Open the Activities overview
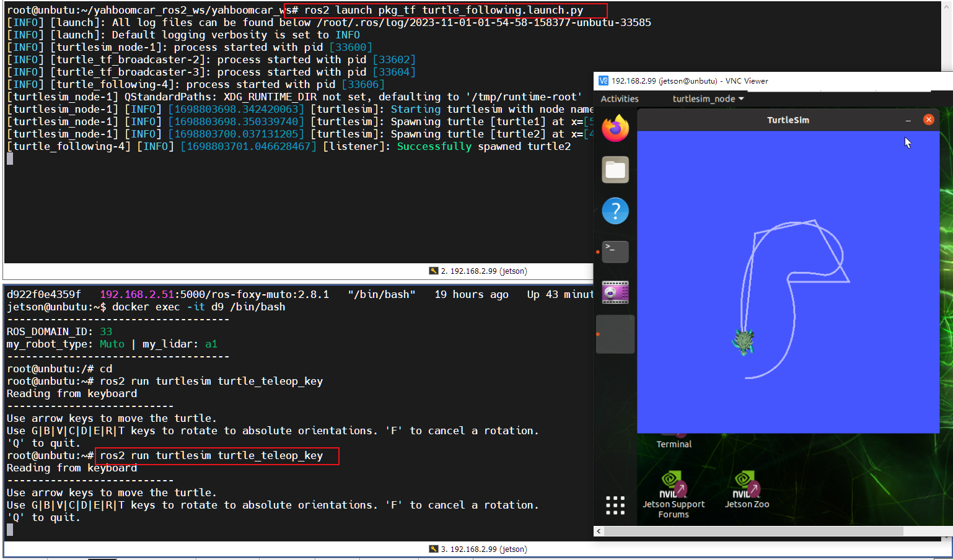 point(619,99)
